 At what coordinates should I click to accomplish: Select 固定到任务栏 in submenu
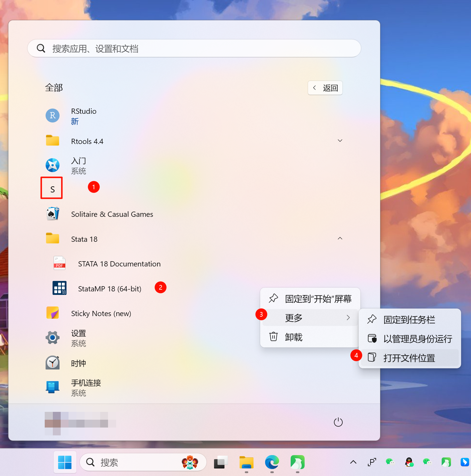(410, 319)
